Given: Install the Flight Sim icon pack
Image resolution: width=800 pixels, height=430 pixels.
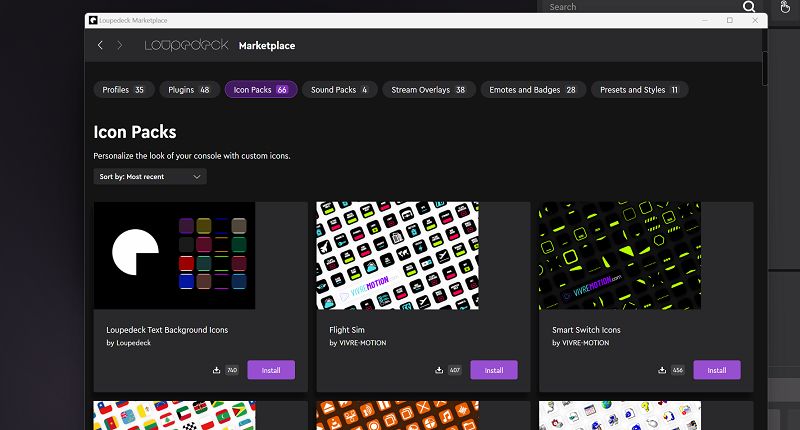Looking at the screenshot, I should [x=494, y=370].
